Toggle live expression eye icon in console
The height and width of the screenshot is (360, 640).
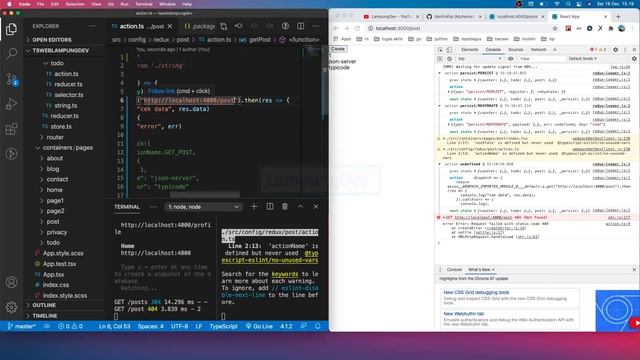[x=511, y=59]
